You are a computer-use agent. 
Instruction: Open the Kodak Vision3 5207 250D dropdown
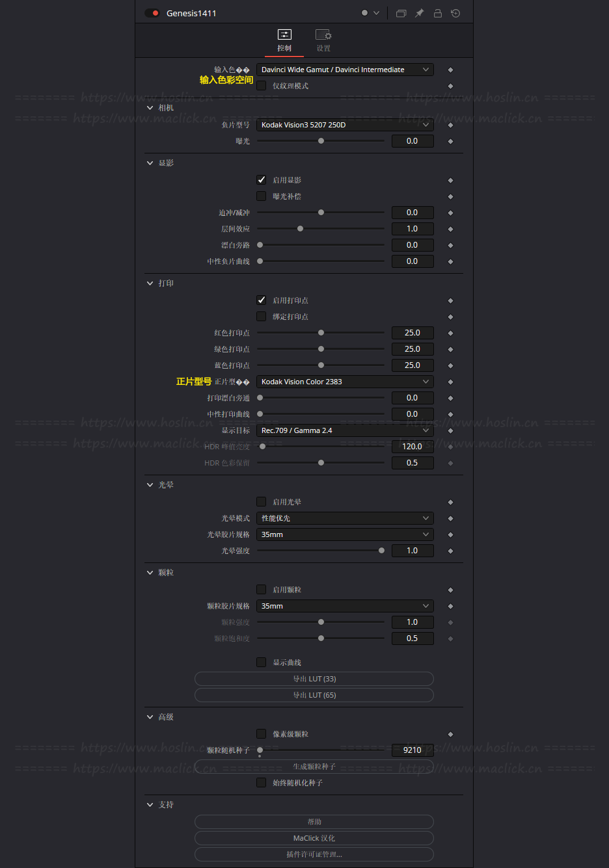pos(345,125)
